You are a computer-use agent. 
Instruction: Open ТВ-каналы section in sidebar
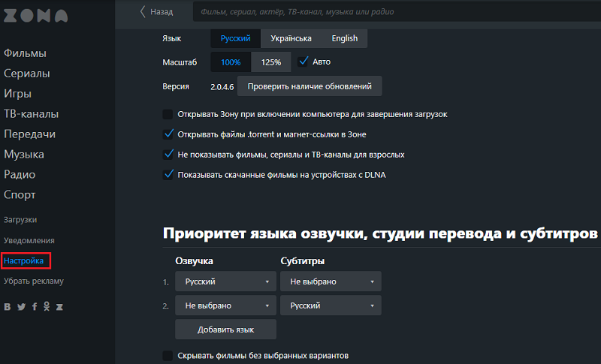coord(31,114)
